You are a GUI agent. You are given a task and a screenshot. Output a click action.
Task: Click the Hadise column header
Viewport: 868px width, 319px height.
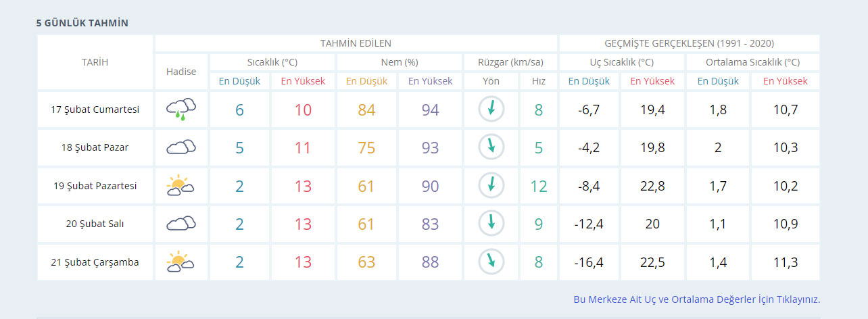click(180, 72)
